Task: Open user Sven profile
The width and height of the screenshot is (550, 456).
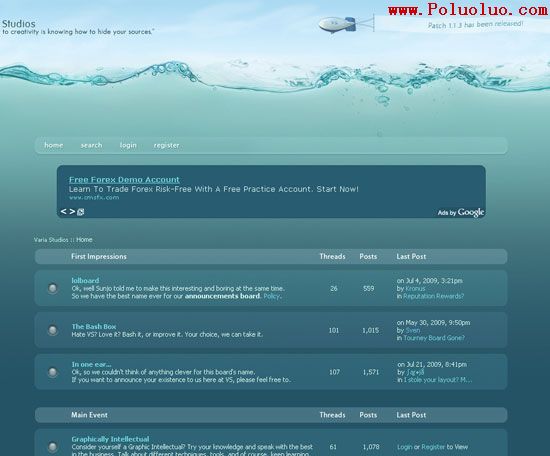Action: pyautogui.click(x=412, y=330)
